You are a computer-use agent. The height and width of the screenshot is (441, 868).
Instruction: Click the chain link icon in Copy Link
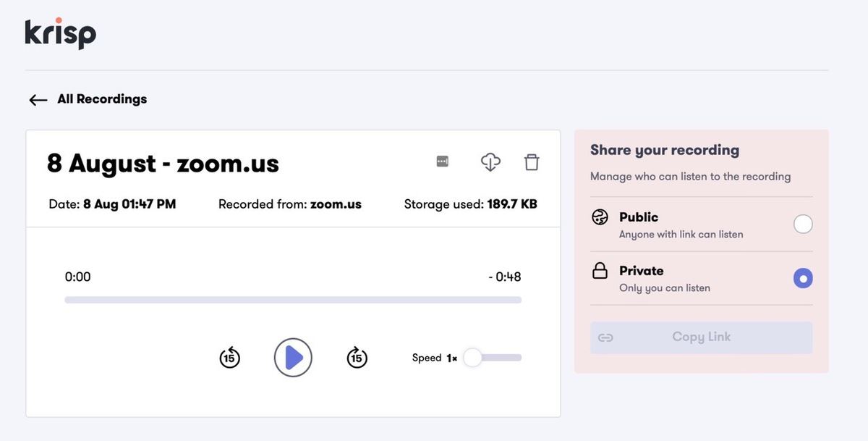point(605,337)
